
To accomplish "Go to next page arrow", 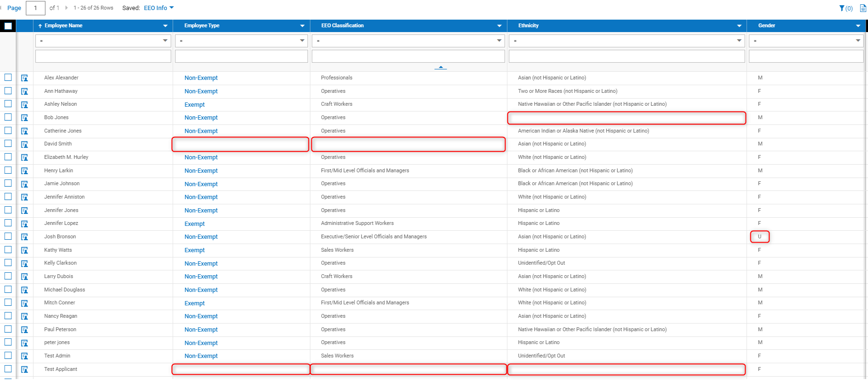I will point(66,8).
